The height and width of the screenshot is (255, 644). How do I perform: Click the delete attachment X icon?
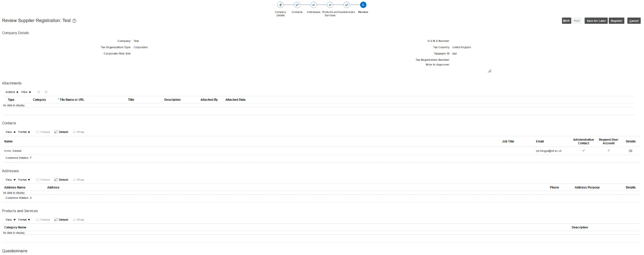click(x=46, y=92)
